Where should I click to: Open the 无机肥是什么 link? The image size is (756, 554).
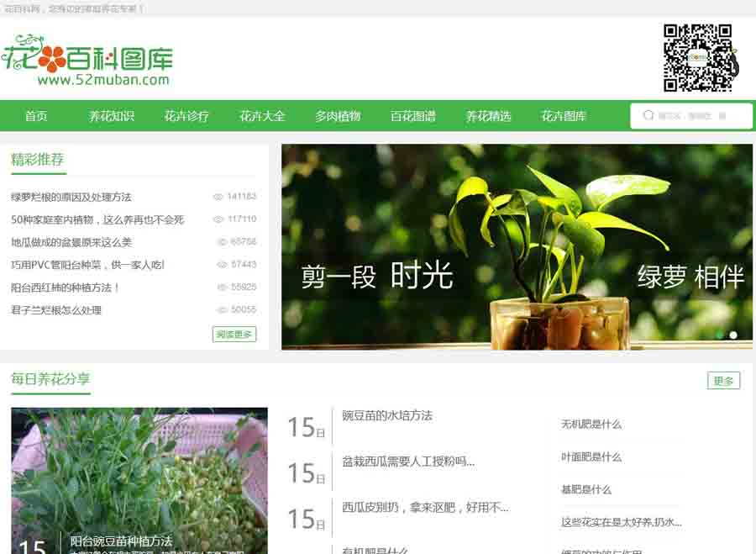591,425
